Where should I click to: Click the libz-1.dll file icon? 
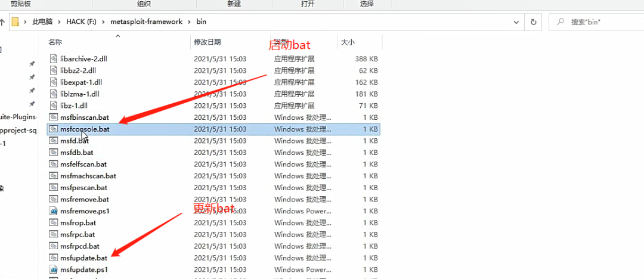click(x=54, y=106)
